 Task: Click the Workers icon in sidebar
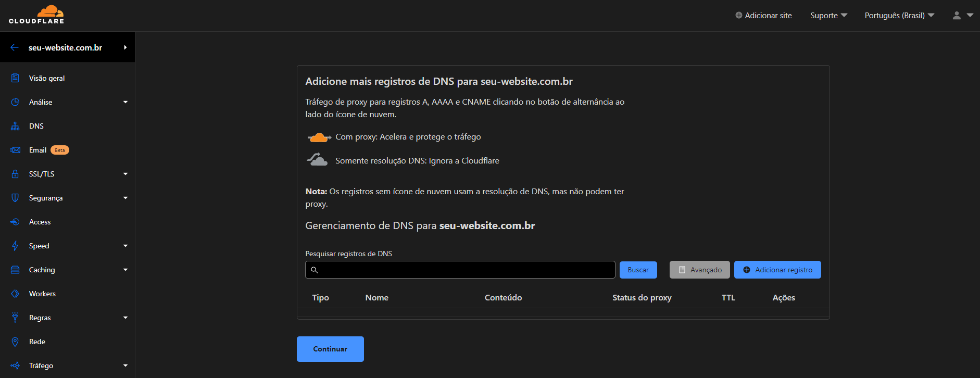pyautogui.click(x=15, y=294)
